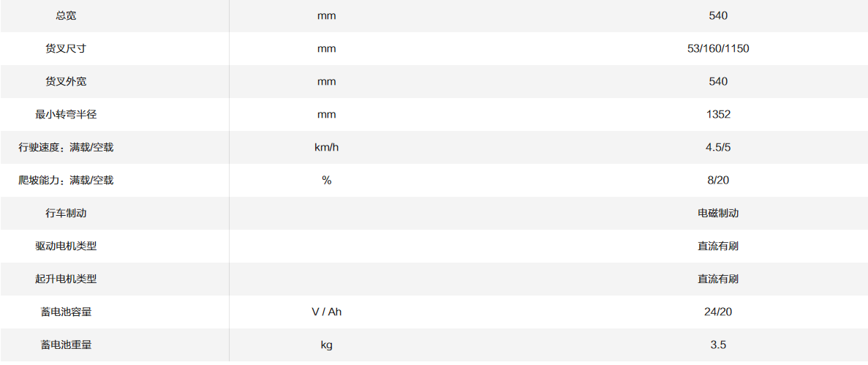
Task: Select the 电磁制动 value cell
Action: point(717,213)
